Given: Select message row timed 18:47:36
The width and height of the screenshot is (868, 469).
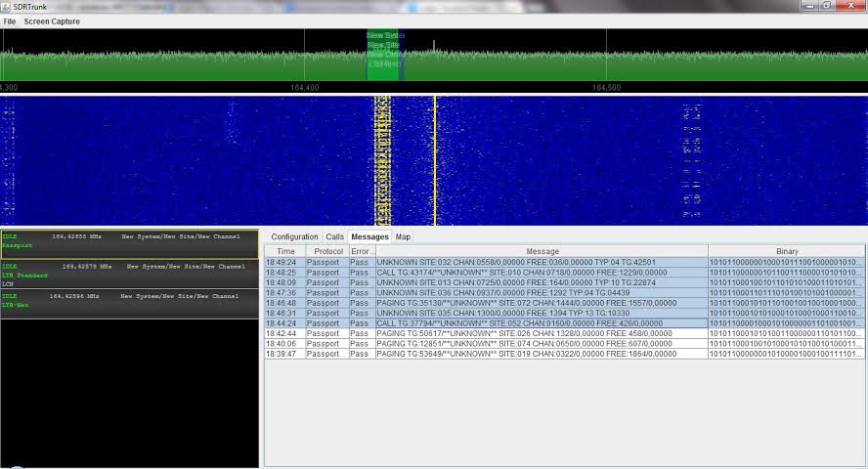Looking at the screenshot, I should pos(565,292).
